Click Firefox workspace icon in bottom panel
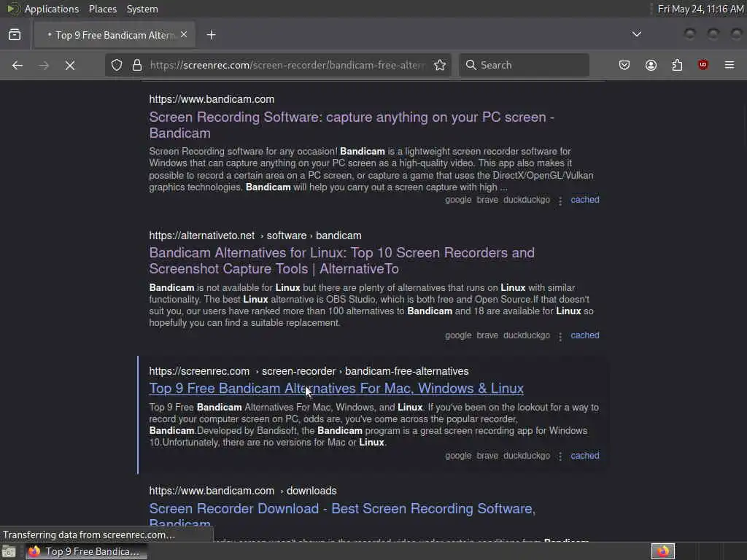747x560 pixels. tap(663, 551)
